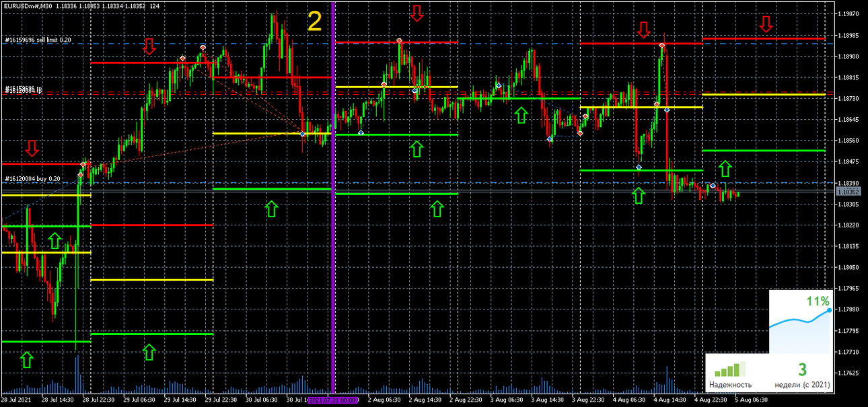Click price axis label 1.18900
This screenshot has width=868, height=407.
(848, 56)
